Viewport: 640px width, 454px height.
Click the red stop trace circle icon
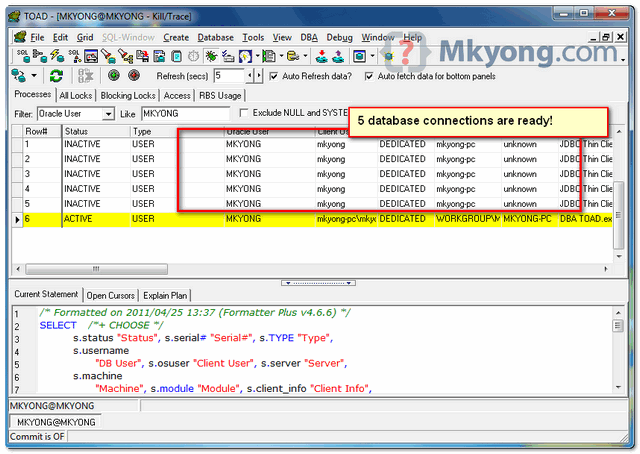pos(133,76)
